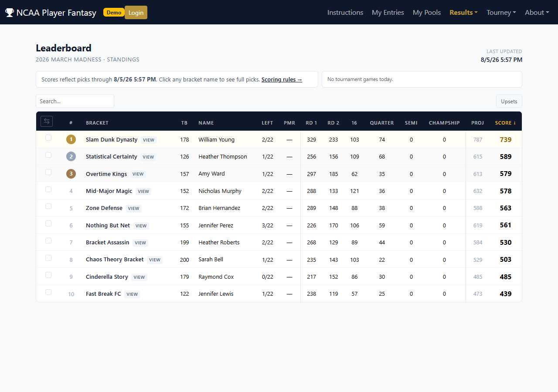558x392 pixels.
Task: Click the Login button
Action: [x=136, y=13]
